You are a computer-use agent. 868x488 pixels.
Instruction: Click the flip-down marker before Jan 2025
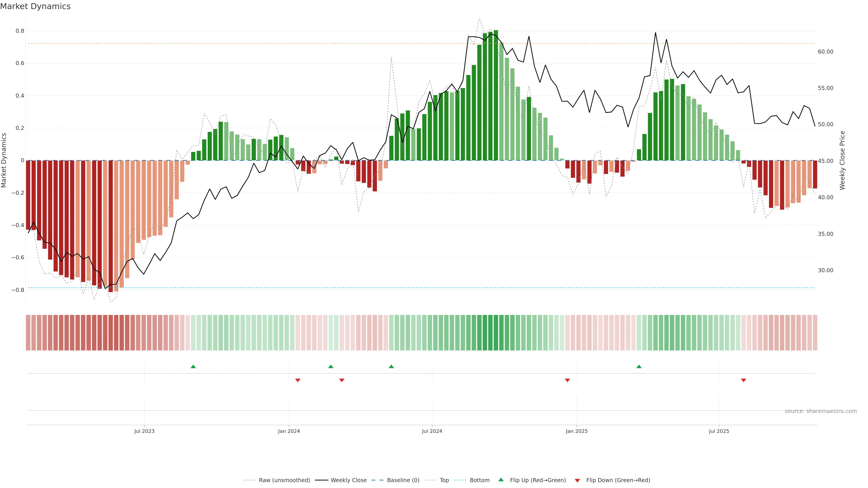567,380
